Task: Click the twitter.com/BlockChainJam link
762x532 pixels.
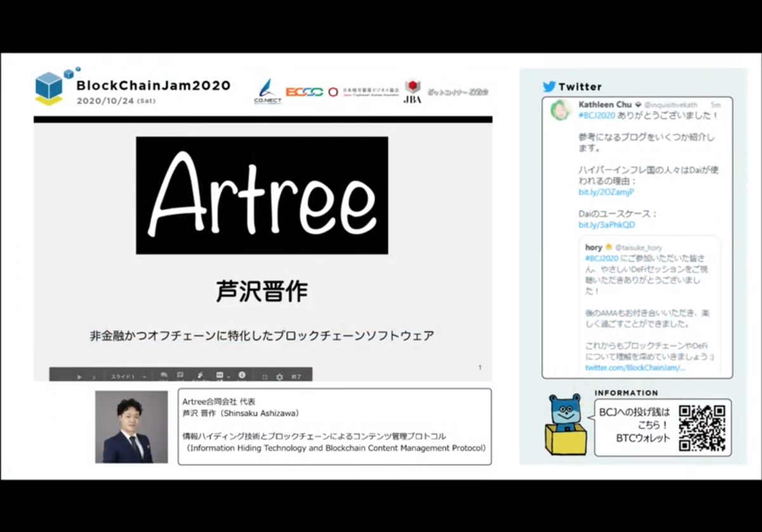Action: coord(635,368)
